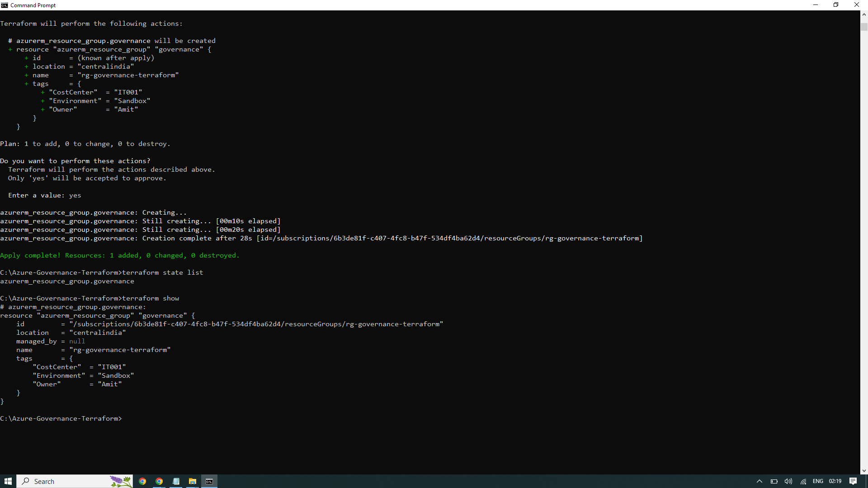Open the Chrome icon beside the Search box
The height and width of the screenshot is (488, 868).
[142, 481]
